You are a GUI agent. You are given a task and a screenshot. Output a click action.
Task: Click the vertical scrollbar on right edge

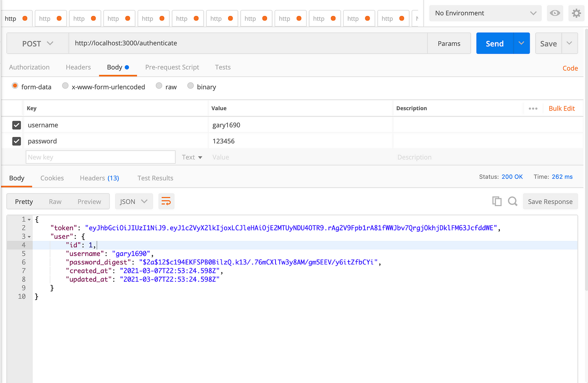click(586, 160)
